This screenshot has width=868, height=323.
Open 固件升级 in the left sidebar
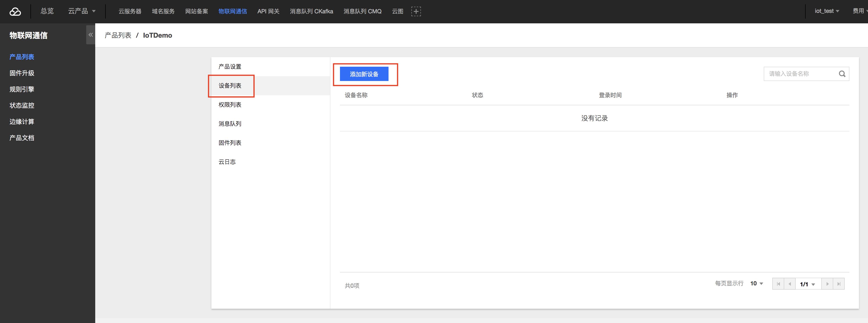tap(22, 73)
